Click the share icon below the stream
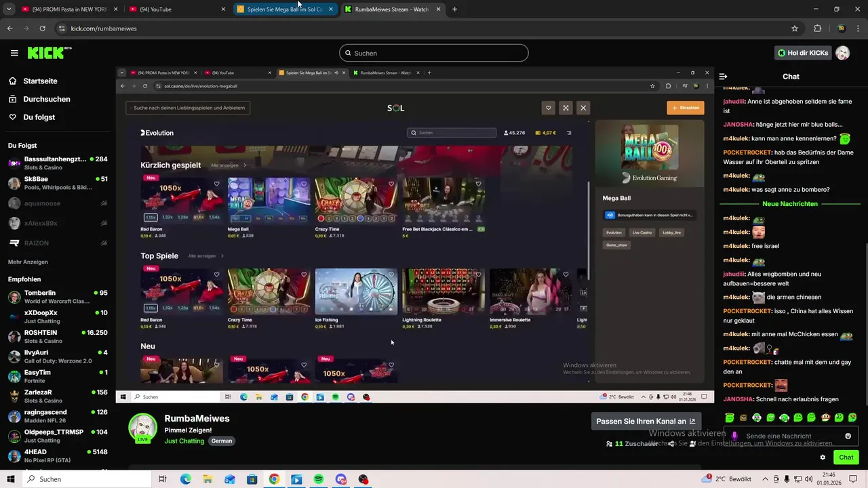The height and width of the screenshot is (488, 868). coord(671,444)
